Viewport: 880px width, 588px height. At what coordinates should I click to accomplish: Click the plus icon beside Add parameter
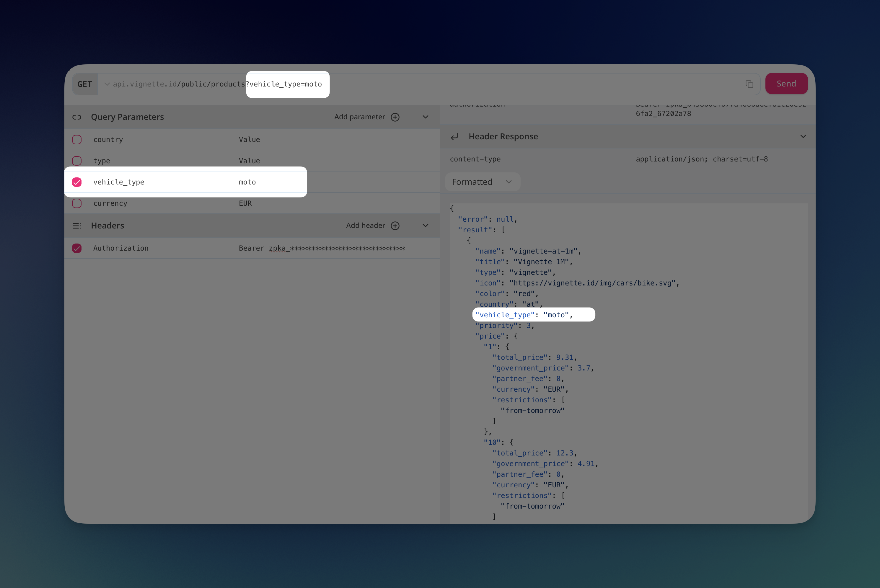coord(395,117)
